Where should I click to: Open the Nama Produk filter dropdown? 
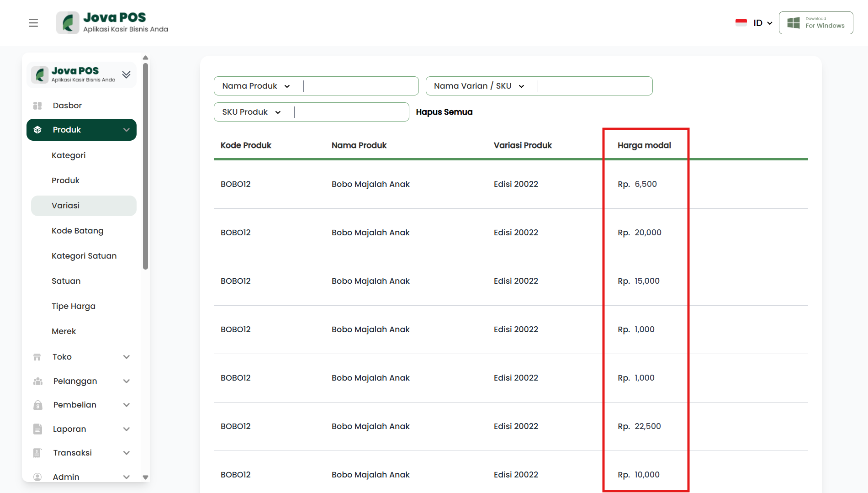(256, 86)
